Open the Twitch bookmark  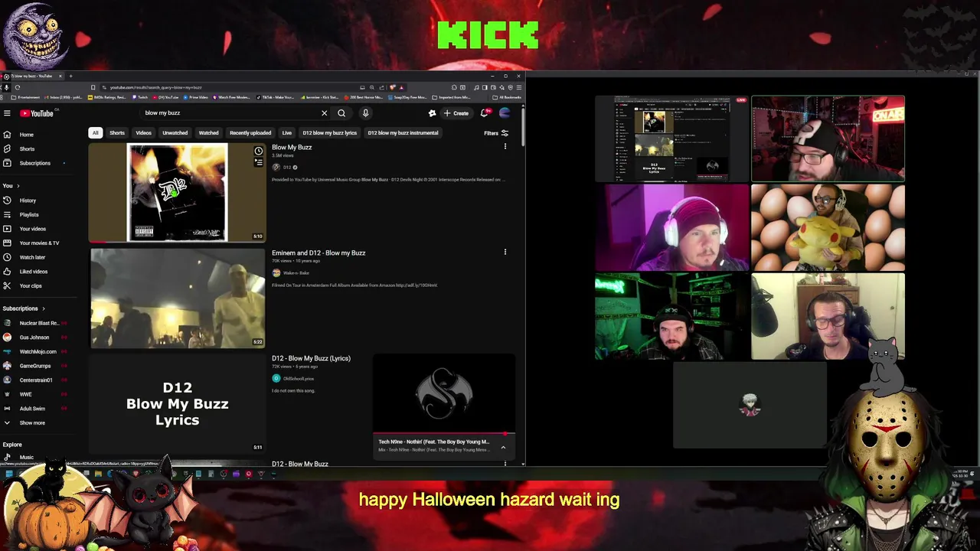pyautogui.click(x=140, y=97)
